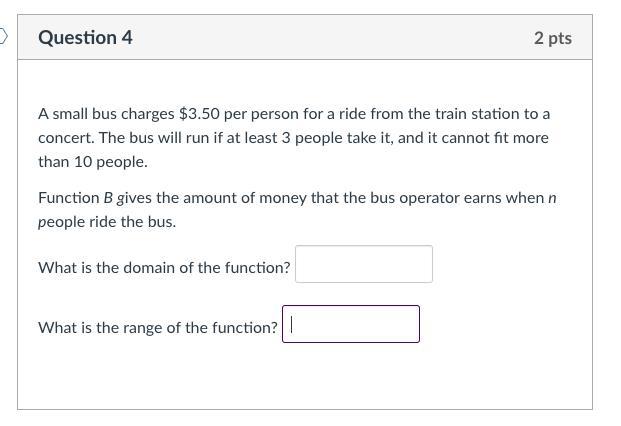Viewport: 621px width, 426px height.
Task: Click the question flag icon at left edge
Action: pyautogui.click(x=3, y=38)
